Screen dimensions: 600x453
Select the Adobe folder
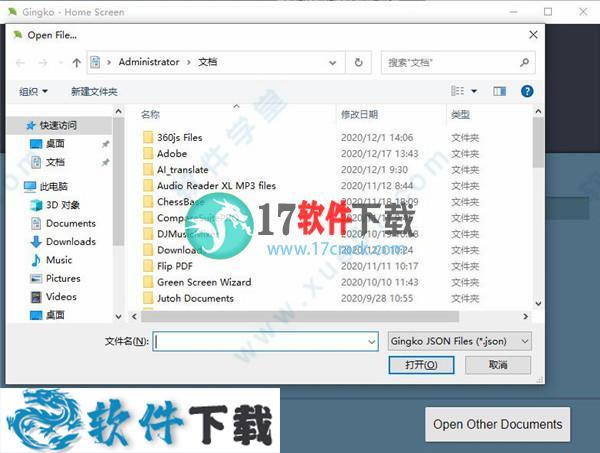(x=171, y=154)
